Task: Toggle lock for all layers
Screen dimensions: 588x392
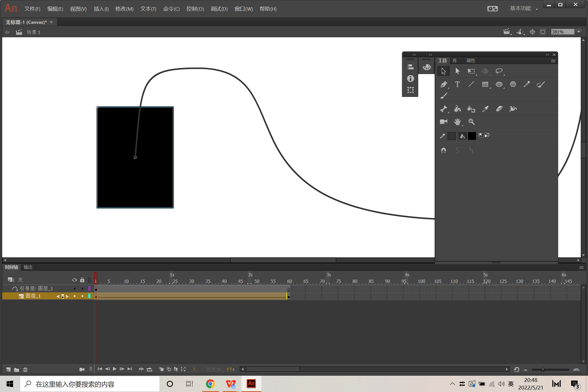Action: 82,280
